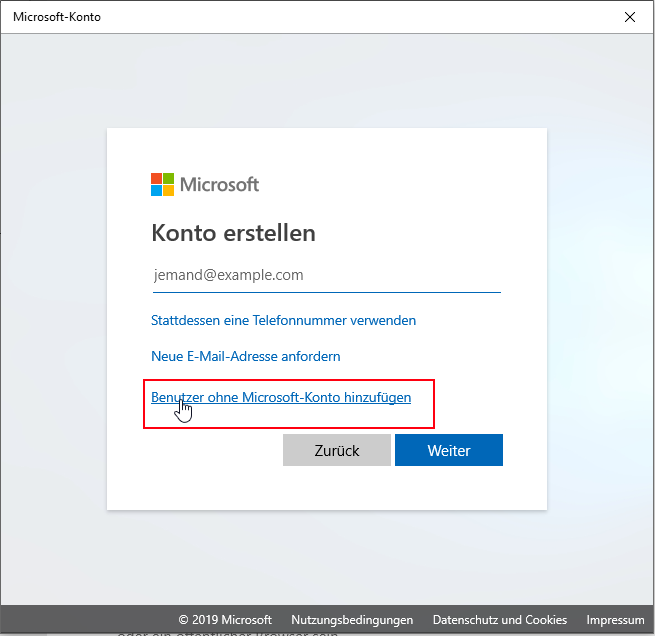This screenshot has height=636, width=655.
Task: Focus the jemand@example.com email field
Action: coord(326,275)
